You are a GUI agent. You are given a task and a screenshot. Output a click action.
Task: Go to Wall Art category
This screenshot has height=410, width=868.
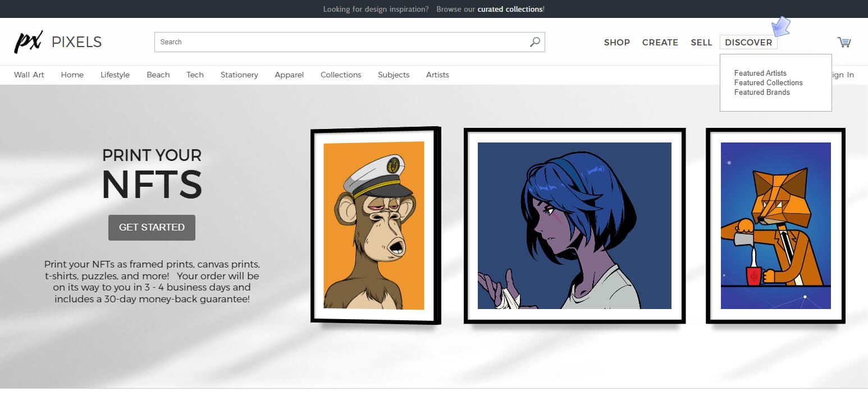29,75
